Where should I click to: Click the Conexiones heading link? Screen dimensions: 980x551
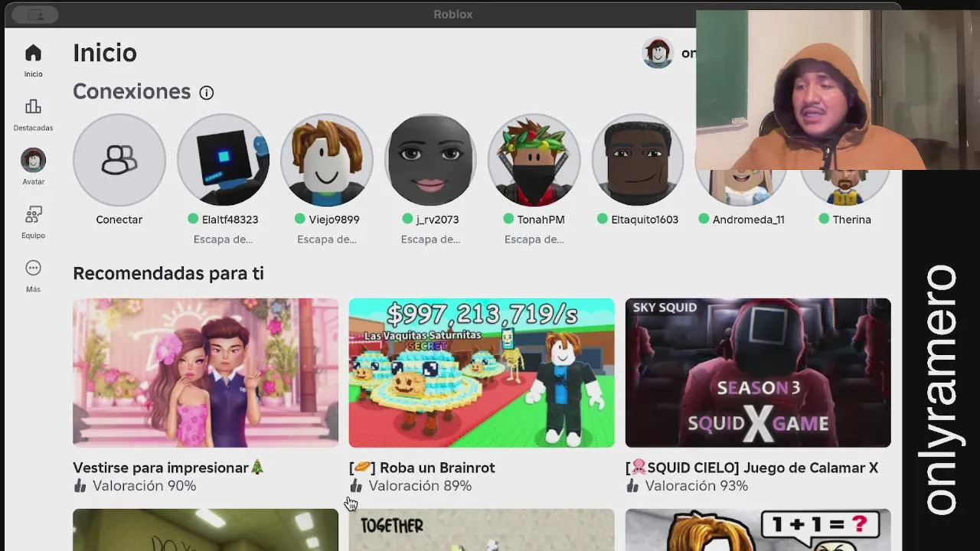(x=132, y=92)
